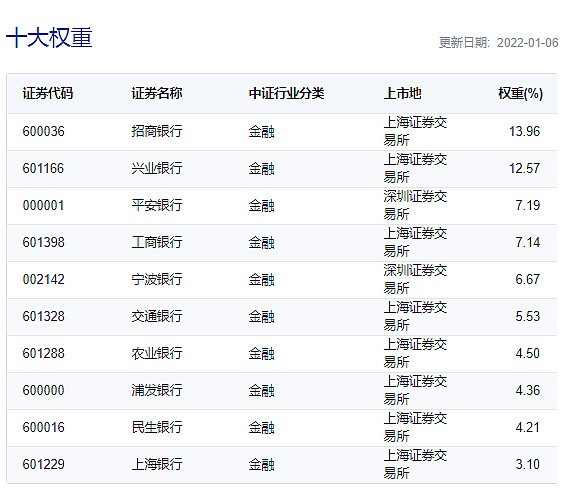The image size is (571, 490).
Task: Click the 中证行业分类 column header
Action: click(x=286, y=93)
